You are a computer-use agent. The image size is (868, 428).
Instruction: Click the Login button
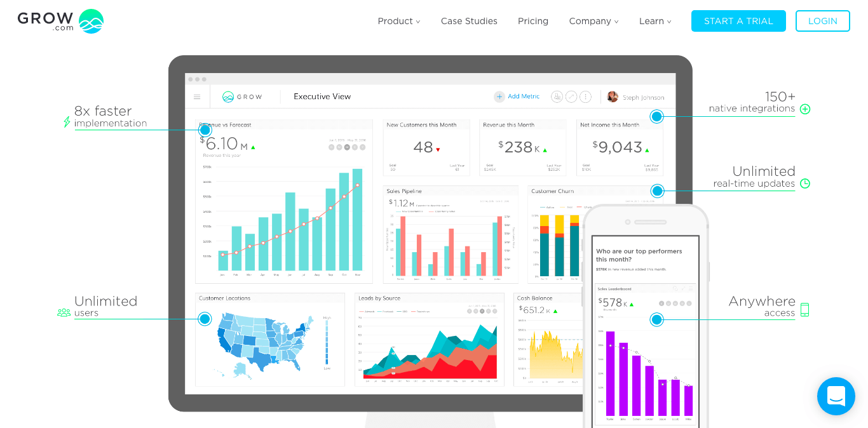(822, 21)
